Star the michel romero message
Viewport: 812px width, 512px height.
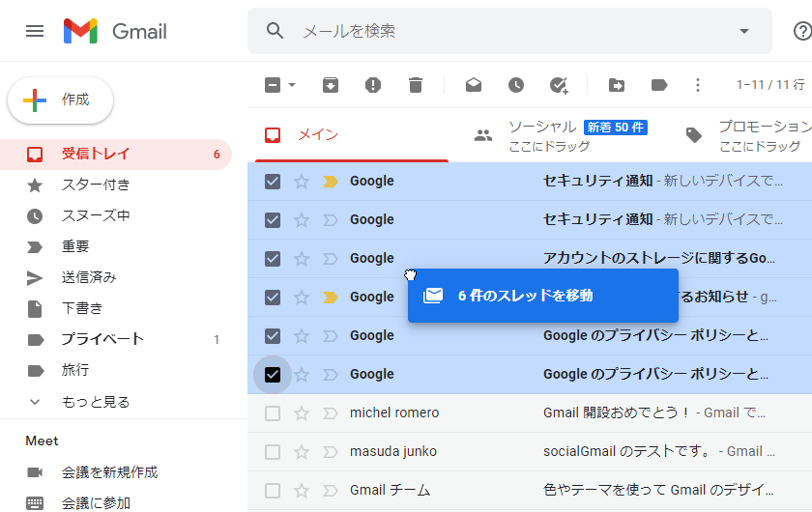coord(302,413)
